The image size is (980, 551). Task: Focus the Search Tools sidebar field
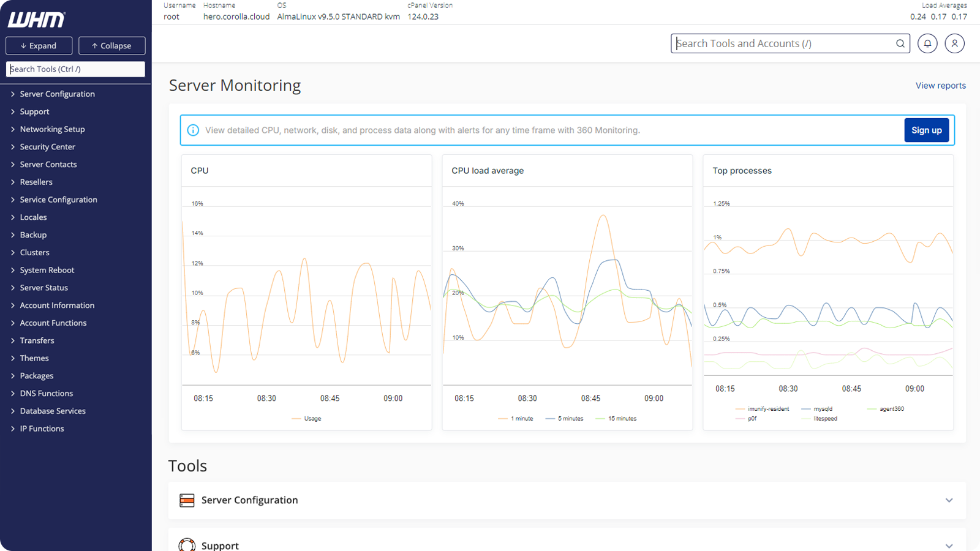click(x=75, y=69)
